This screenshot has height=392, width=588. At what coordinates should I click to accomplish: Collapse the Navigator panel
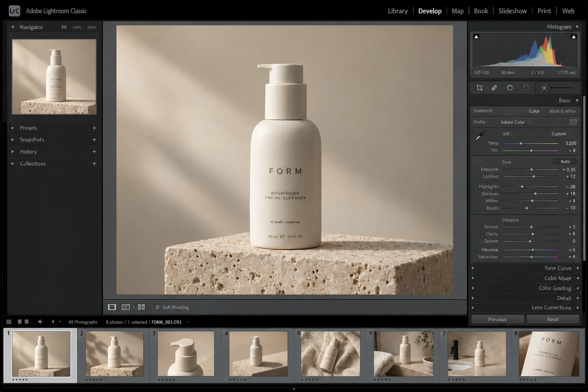[13, 27]
